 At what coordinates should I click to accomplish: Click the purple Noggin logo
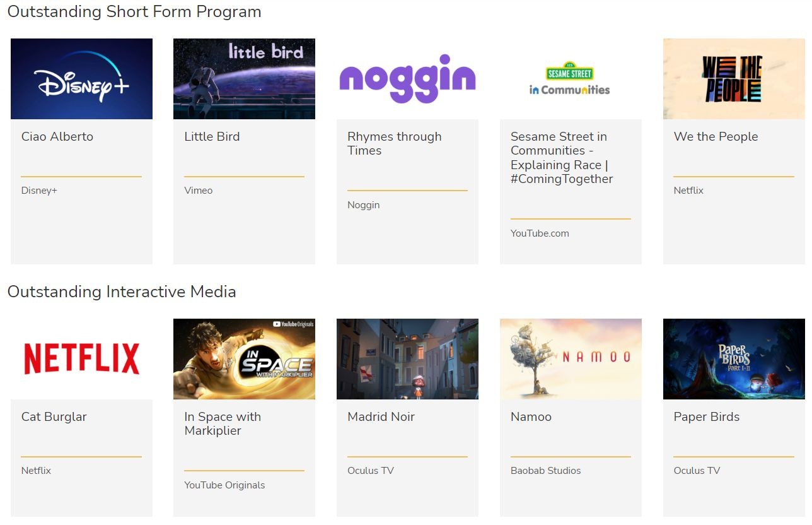pyautogui.click(x=407, y=79)
